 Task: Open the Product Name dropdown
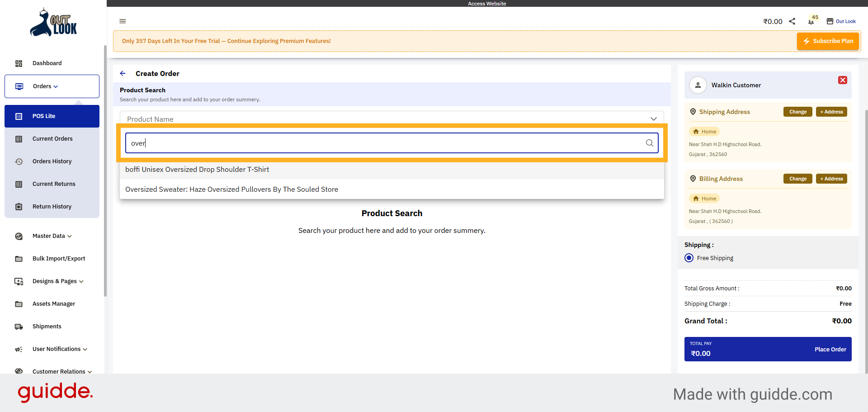pos(654,118)
